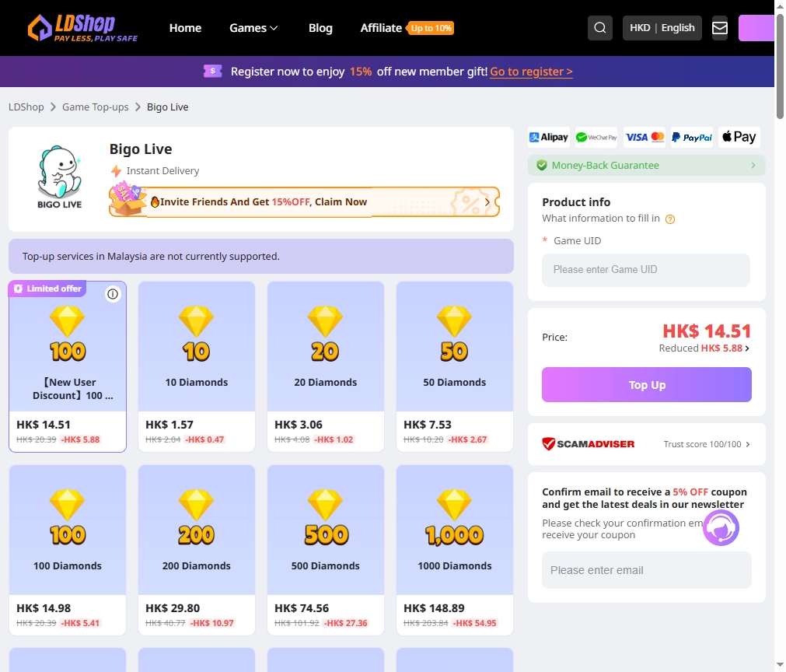This screenshot has width=786, height=672.
Task: Open HKD | English currency language selector
Action: (x=662, y=27)
